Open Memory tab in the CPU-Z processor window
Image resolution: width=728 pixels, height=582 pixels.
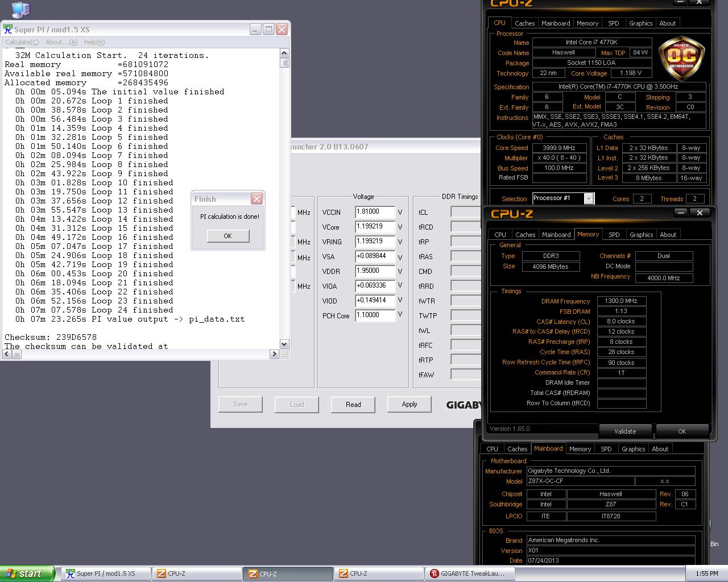[x=588, y=23]
